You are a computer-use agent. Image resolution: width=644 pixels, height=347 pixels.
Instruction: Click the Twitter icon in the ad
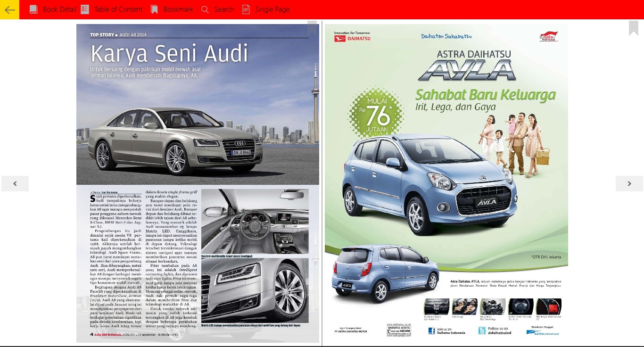point(482,330)
